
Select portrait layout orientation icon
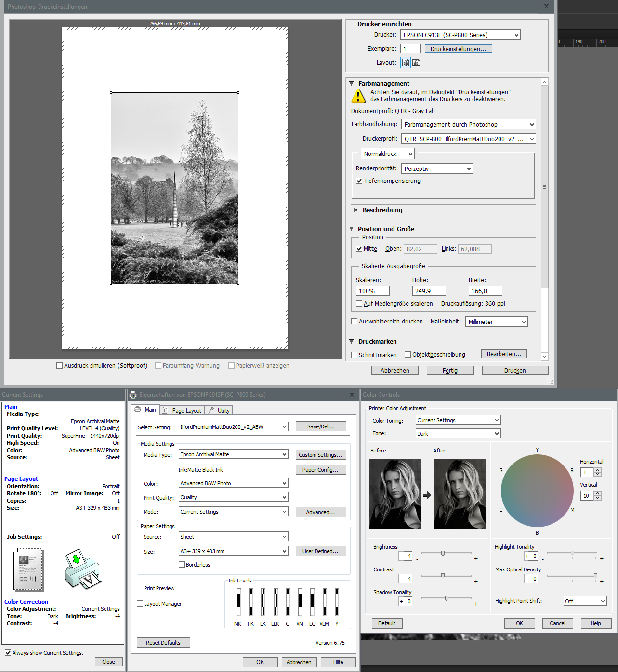click(x=406, y=63)
